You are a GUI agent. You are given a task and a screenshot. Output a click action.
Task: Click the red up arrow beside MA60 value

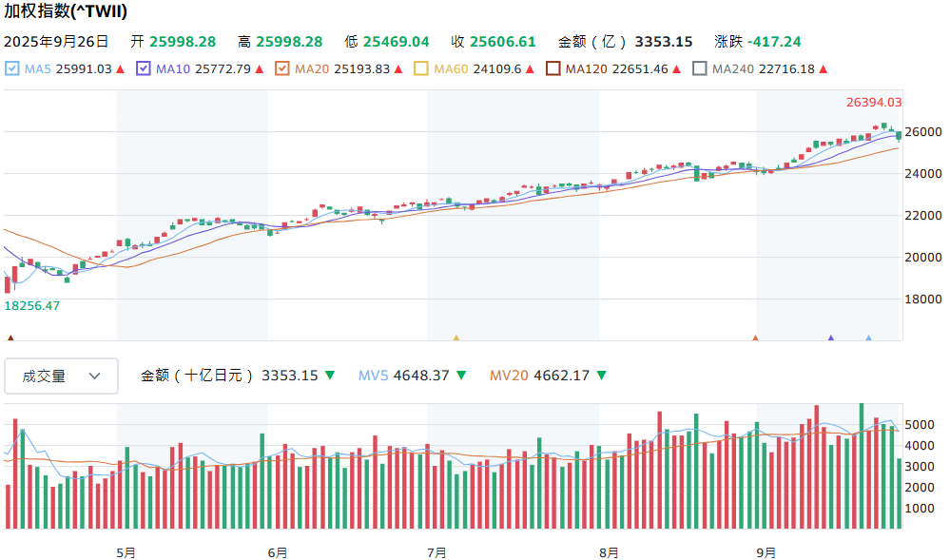[530, 69]
